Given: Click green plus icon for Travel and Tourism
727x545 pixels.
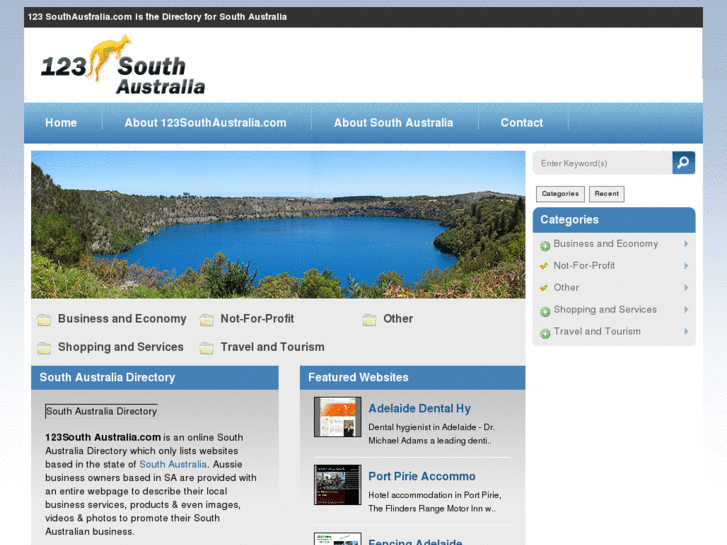Looking at the screenshot, I should tap(545, 333).
